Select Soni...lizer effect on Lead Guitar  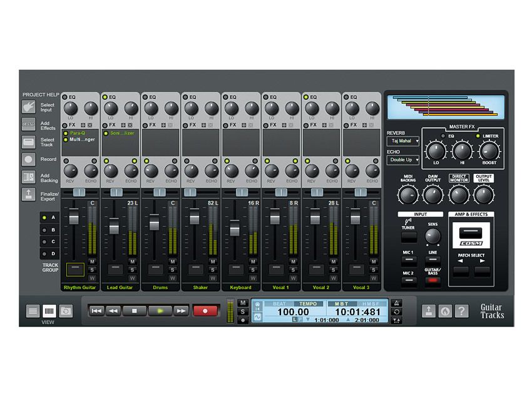(122, 133)
